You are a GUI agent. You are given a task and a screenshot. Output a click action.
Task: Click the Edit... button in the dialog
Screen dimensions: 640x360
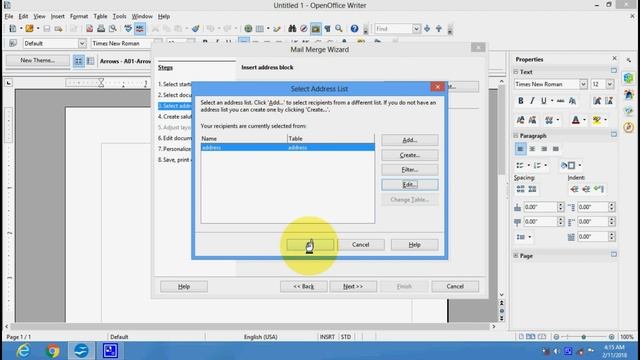pyautogui.click(x=410, y=184)
